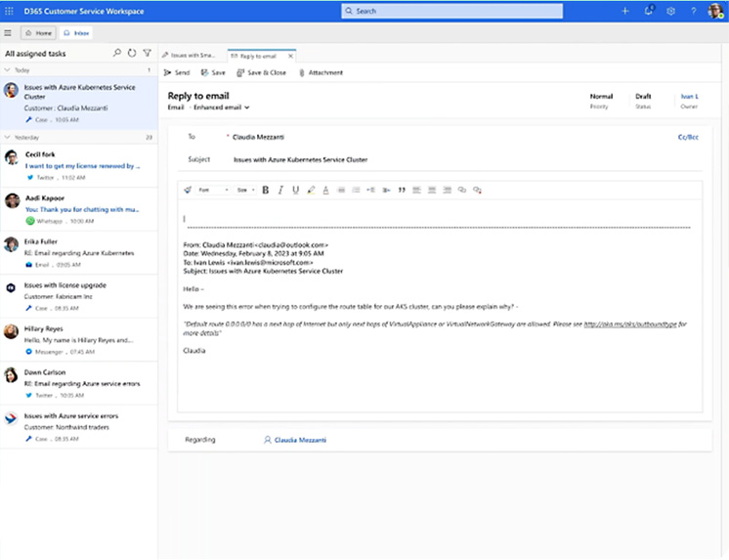Filter the assigned tasks list
The image size is (729, 560).
(147, 53)
